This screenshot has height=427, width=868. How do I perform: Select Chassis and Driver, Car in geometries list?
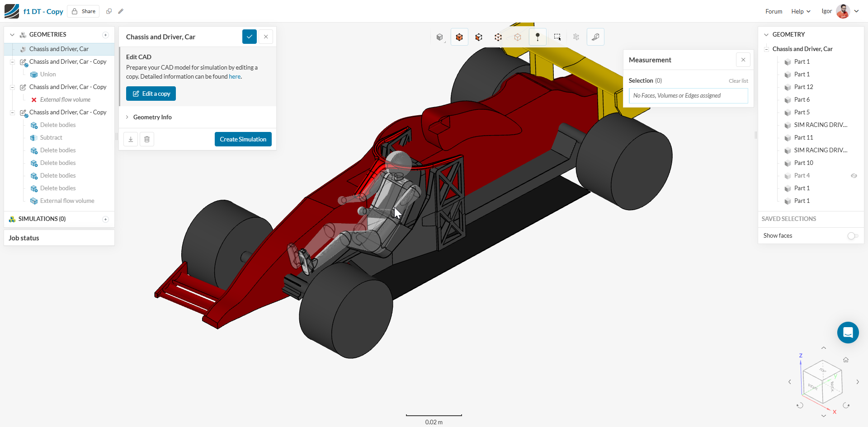click(x=59, y=49)
